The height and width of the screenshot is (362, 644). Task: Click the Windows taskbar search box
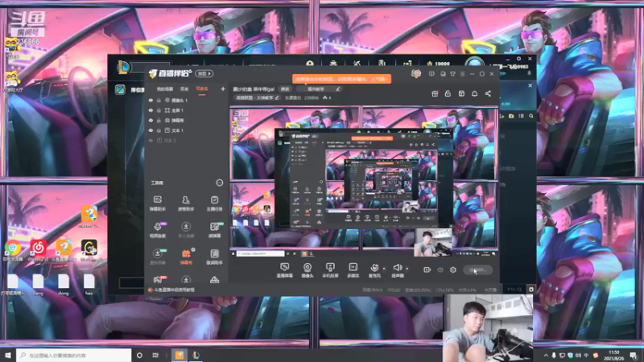(74, 355)
